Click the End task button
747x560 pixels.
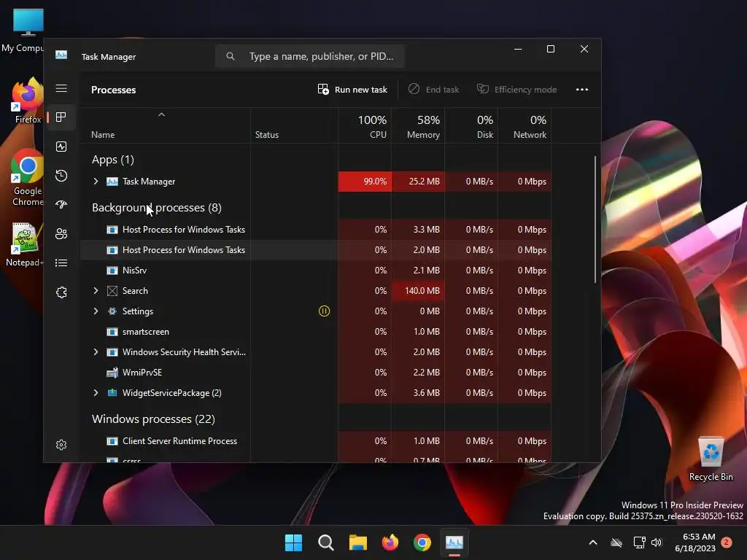click(x=433, y=90)
